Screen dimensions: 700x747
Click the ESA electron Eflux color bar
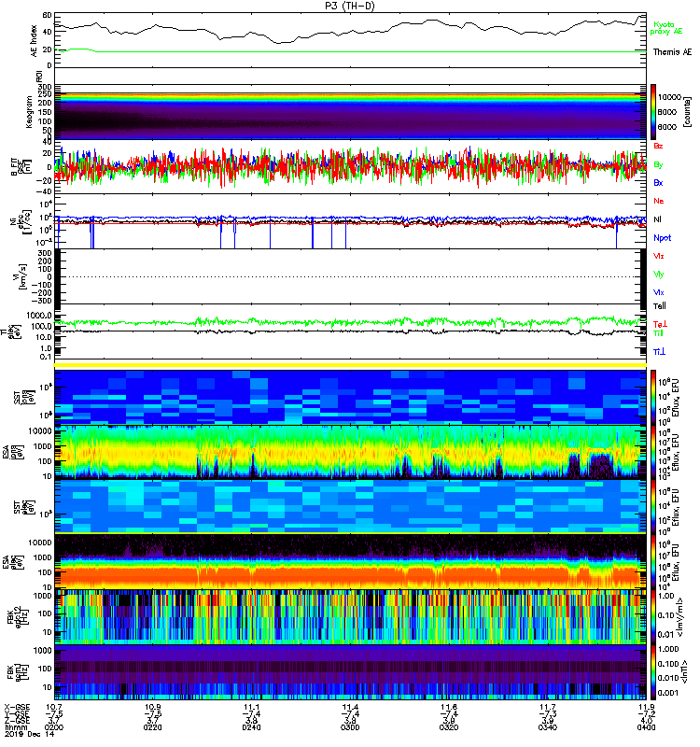653,561
